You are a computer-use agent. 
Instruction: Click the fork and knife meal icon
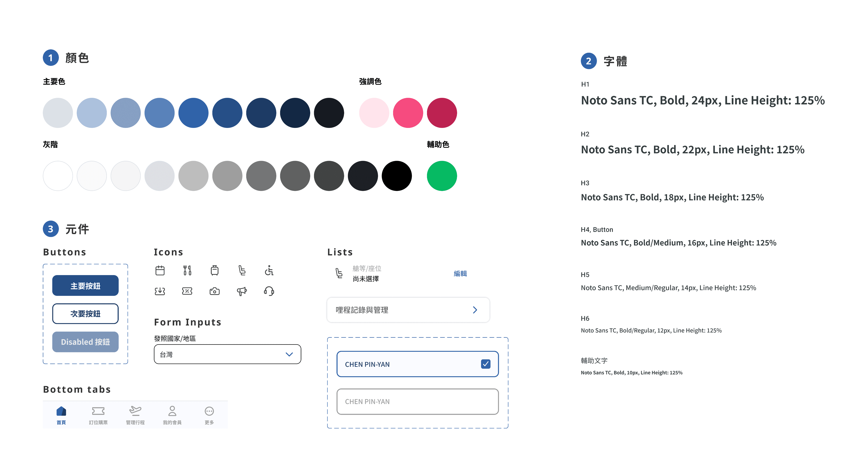pyautogui.click(x=187, y=270)
